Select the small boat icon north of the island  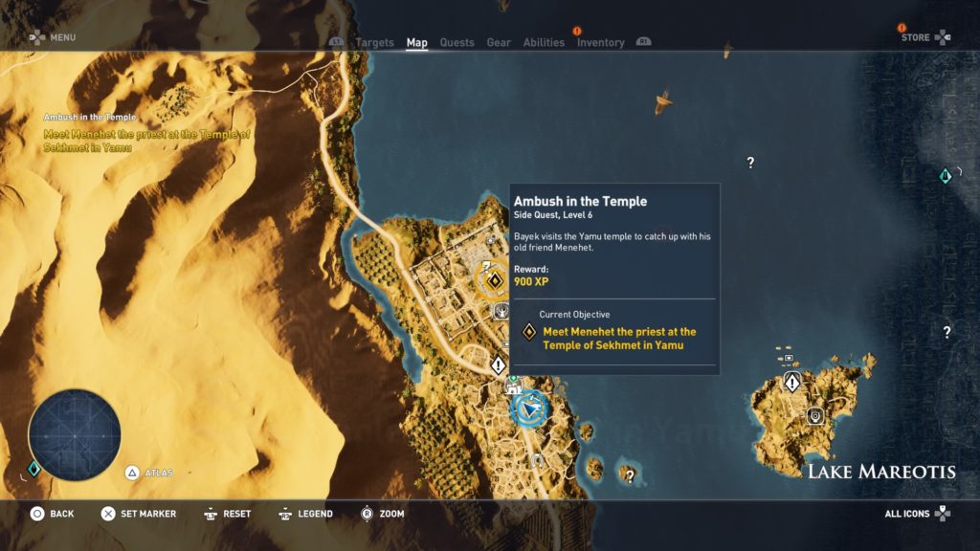789,358
